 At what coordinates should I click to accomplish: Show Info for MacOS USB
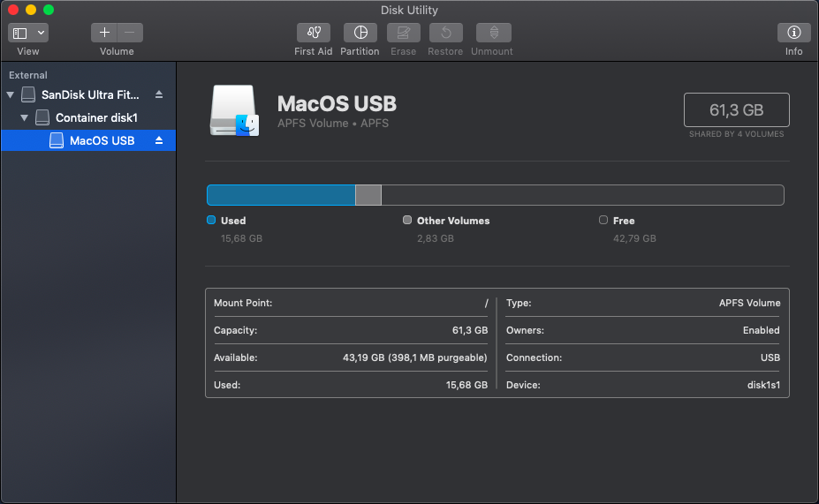pos(793,33)
